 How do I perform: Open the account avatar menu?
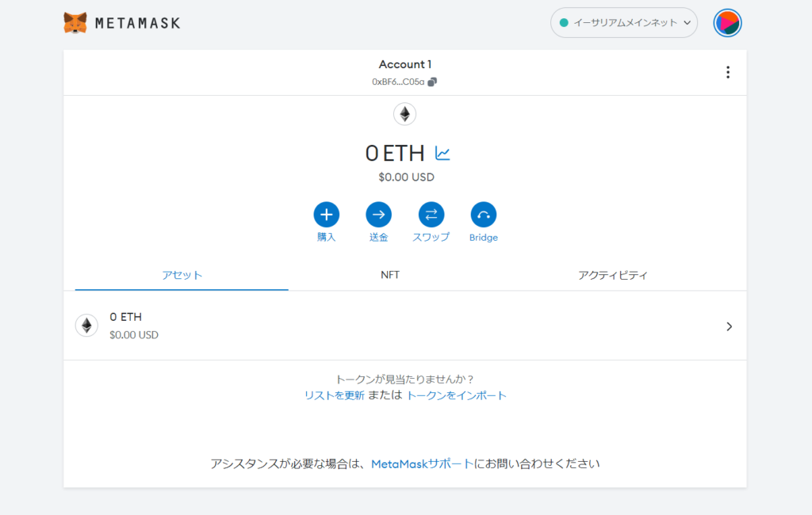[727, 23]
